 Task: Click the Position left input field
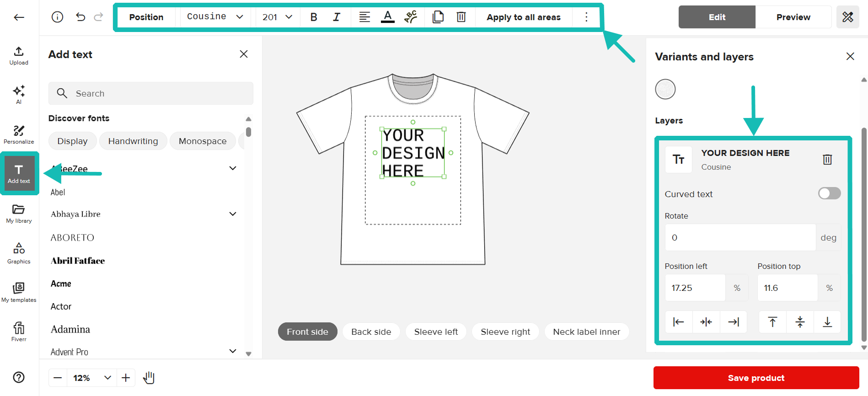[695, 288]
